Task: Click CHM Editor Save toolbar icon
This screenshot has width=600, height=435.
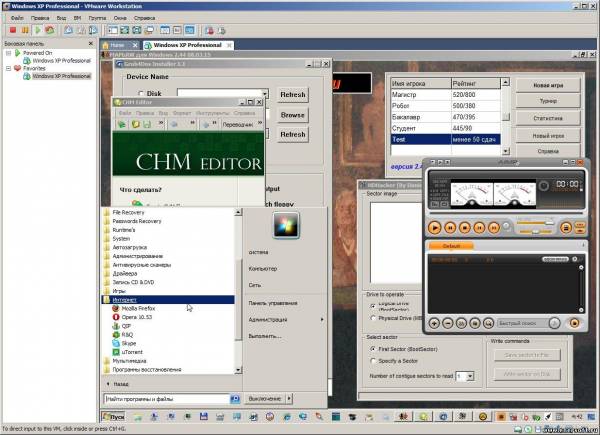Action: [147, 124]
